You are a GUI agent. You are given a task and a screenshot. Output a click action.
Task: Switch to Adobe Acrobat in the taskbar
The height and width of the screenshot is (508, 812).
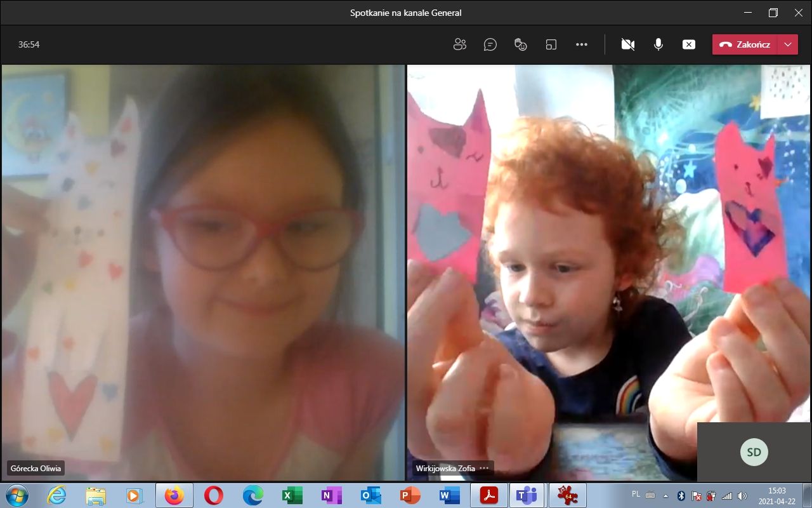tap(488, 495)
